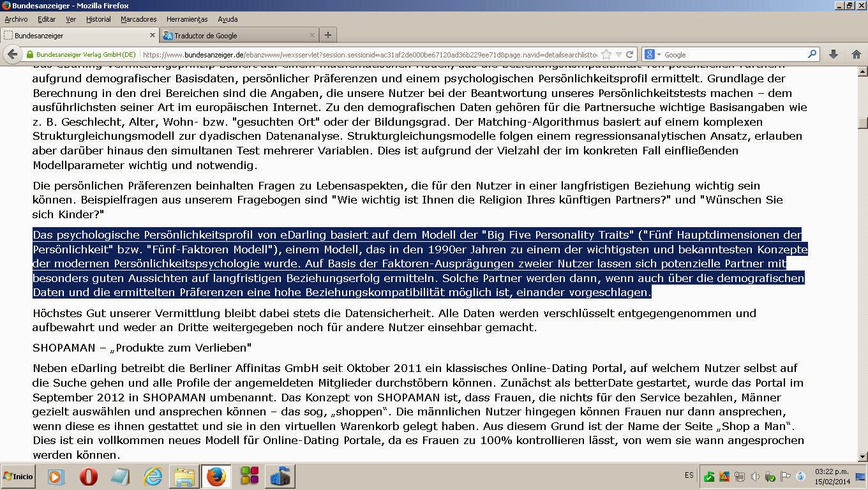Image resolution: width=868 pixels, height=490 pixels.
Task: Focus the Google search input field
Action: pos(734,55)
